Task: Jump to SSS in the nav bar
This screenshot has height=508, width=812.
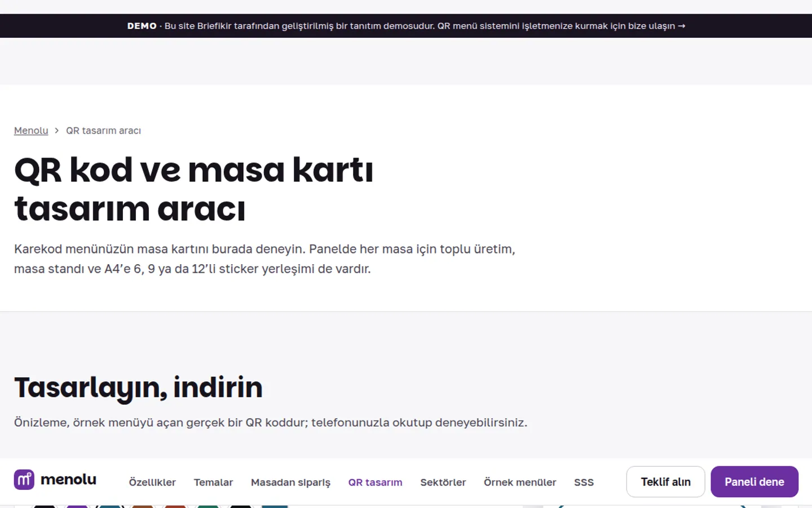Action: 584,482
